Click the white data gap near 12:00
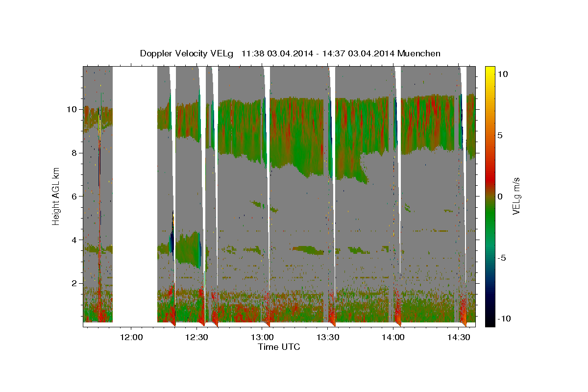The image size is (588, 392). (135, 196)
